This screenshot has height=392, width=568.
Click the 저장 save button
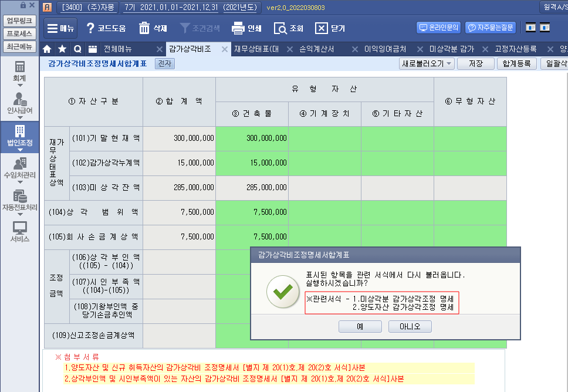475,63
